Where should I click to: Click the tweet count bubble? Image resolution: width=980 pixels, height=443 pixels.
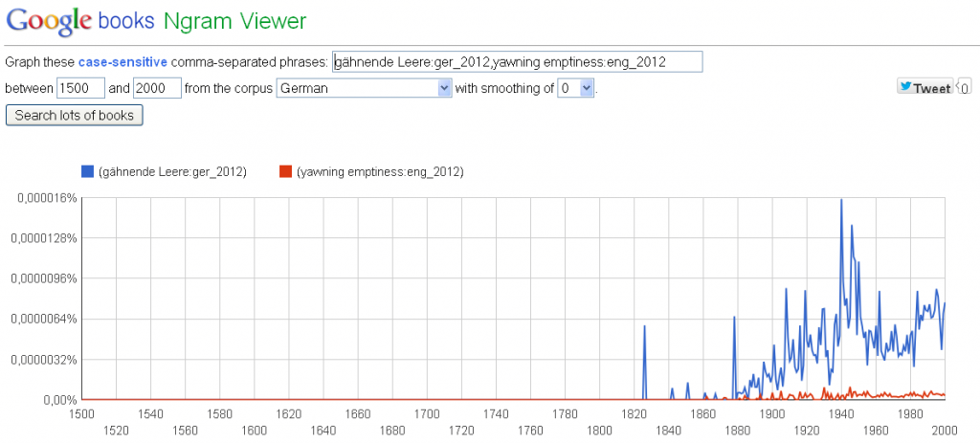click(965, 88)
